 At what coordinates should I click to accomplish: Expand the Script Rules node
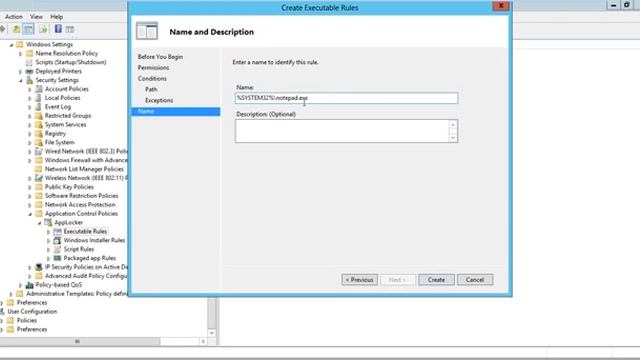point(49,249)
